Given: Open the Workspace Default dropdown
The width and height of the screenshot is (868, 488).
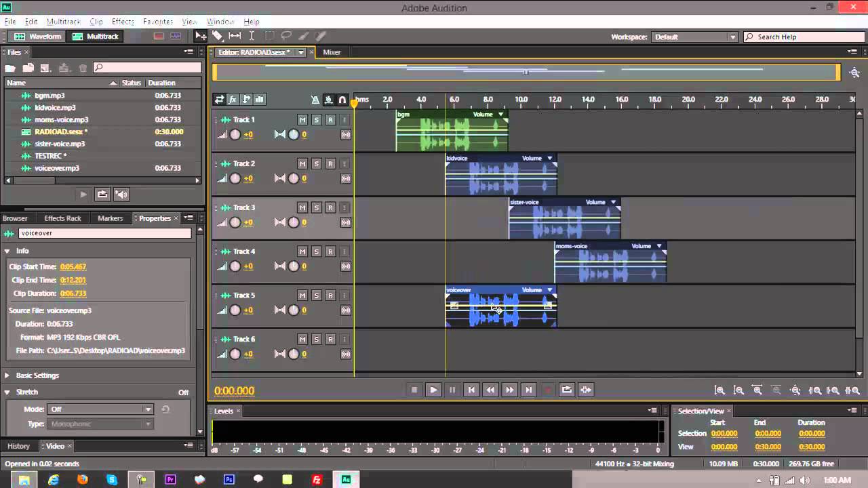Looking at the screenshot, I should coord(694,37).
